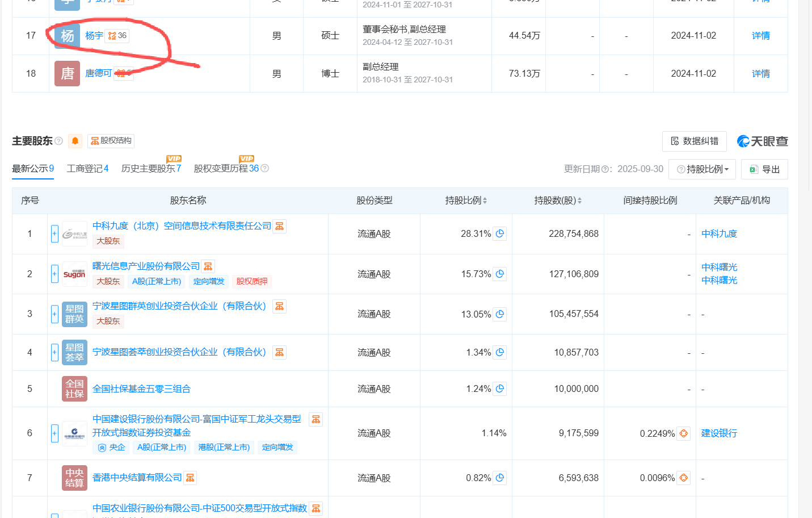Open the 股权结构 equity structure button
The height and width of the screenshot is (518, 812).
pyautogui.click(x=111, y=141)
